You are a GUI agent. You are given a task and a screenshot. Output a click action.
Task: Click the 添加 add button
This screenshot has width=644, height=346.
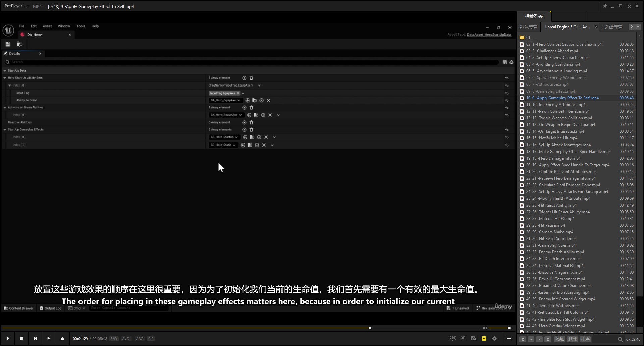click(x=559, y=339)
